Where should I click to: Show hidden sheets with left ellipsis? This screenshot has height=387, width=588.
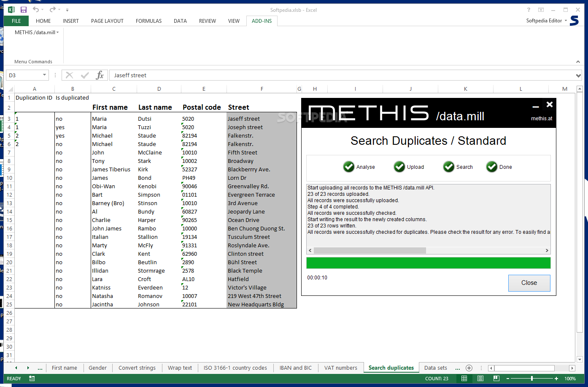pyautogui.click(x=40, y=368)
